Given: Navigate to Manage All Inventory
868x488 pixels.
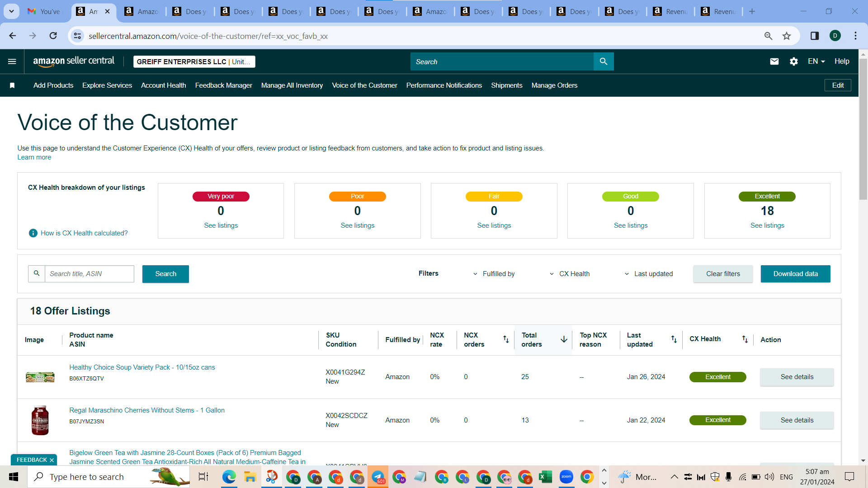Looking at the screenshot, I should point(292,85).
